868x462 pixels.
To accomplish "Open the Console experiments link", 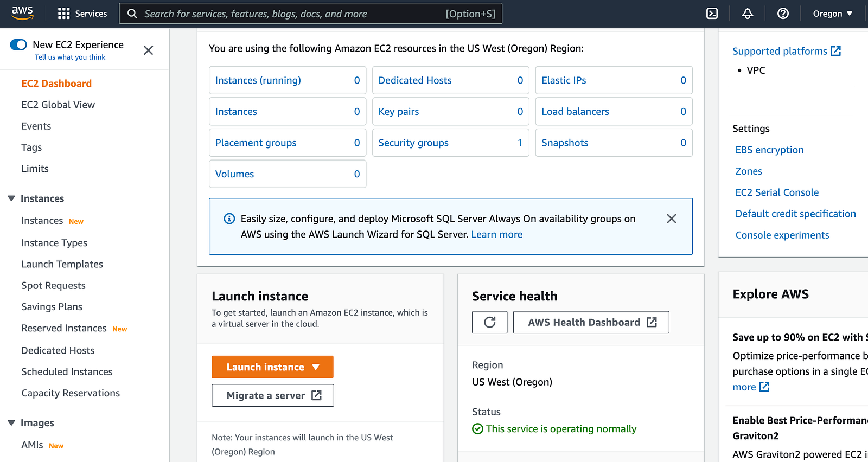I will click(782, 235).
